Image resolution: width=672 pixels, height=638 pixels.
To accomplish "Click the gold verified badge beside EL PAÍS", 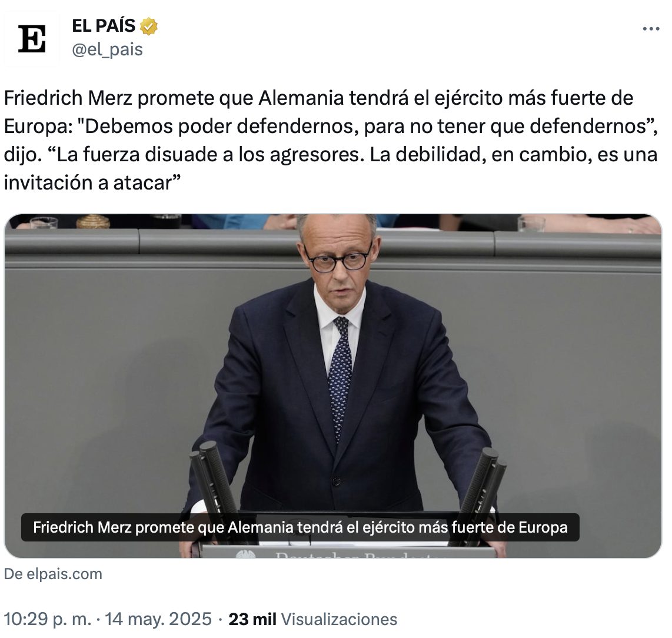I will [149, 26].
